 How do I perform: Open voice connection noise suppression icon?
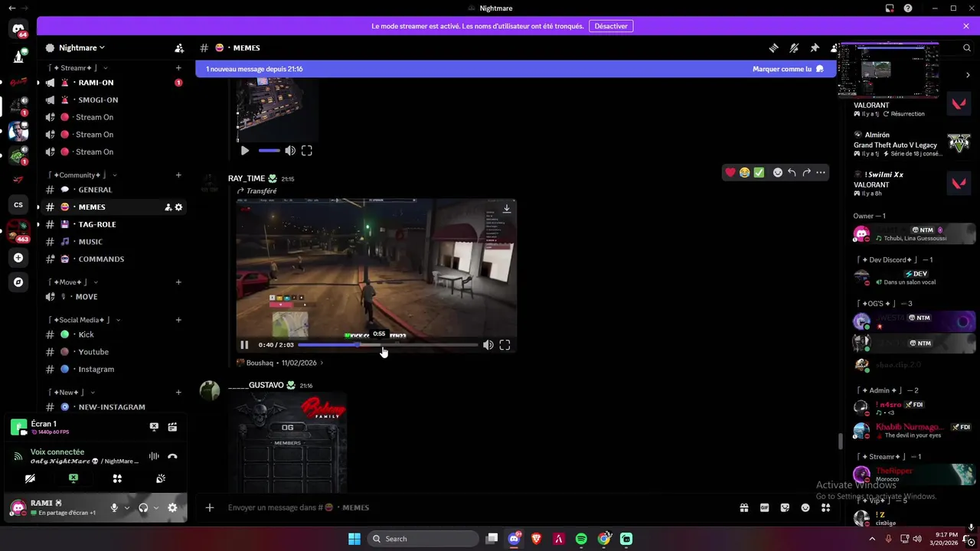(154, 456)
